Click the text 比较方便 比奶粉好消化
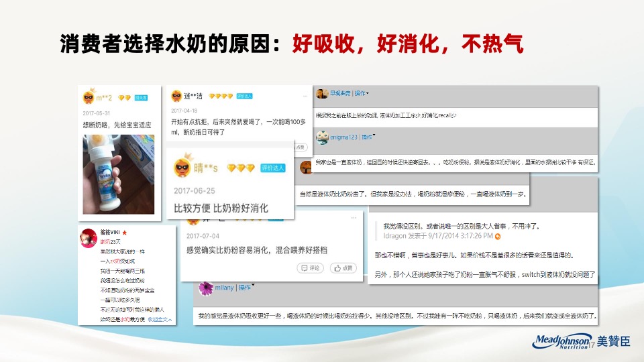This screenshot has height=362, width=644. [x=221, y=208]
